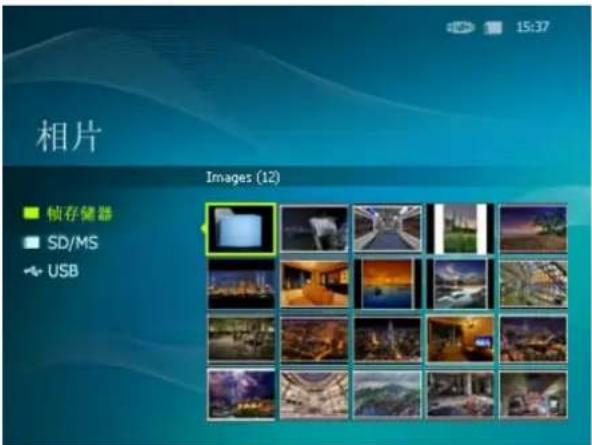This screenshot has height=445, width=592.
Task: Click the Images (12) header label
Action: [243, 177]
